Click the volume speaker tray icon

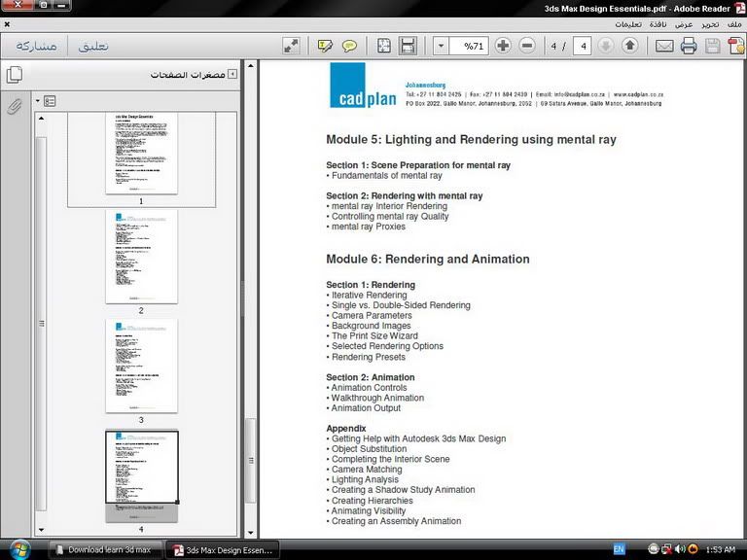(x=680, y=549)
